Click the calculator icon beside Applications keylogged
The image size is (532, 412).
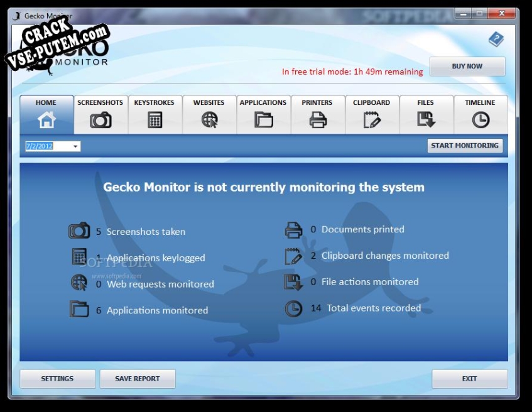coord(79,257)
